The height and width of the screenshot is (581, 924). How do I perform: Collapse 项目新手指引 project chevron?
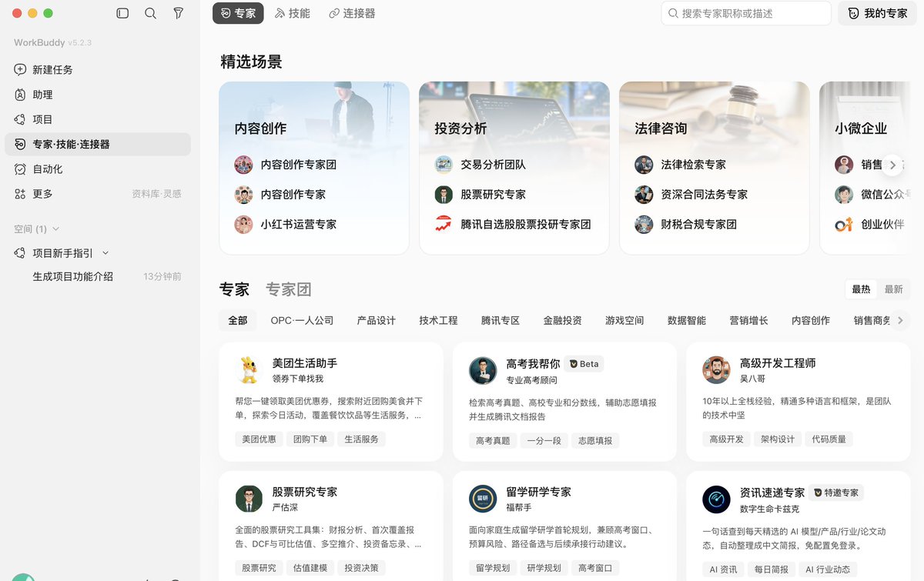(x=105, y=253)
